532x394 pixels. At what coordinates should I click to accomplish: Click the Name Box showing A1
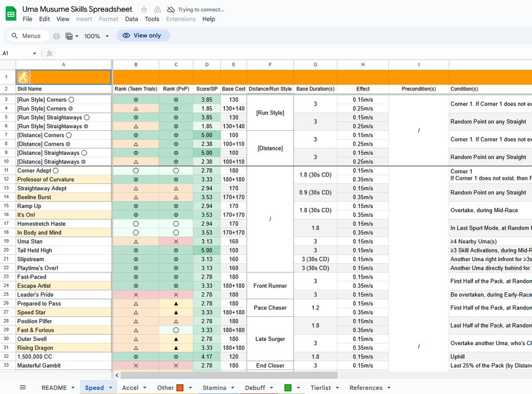(16, 53)
